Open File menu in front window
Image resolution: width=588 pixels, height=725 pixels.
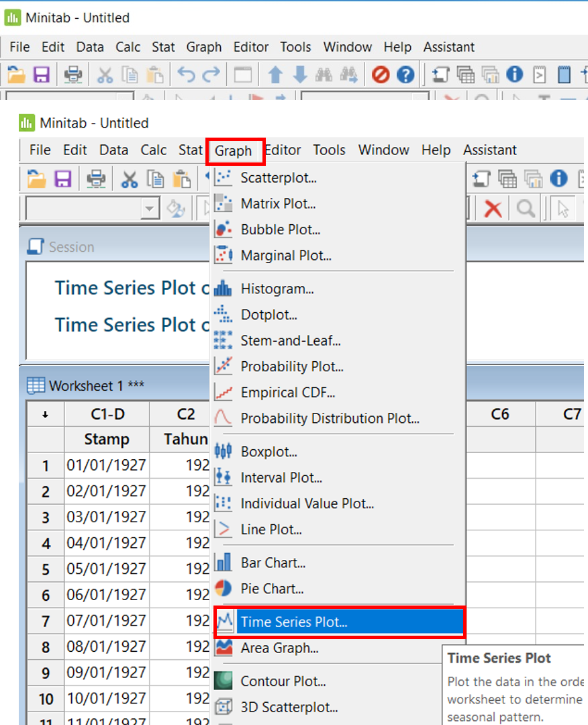40,150
